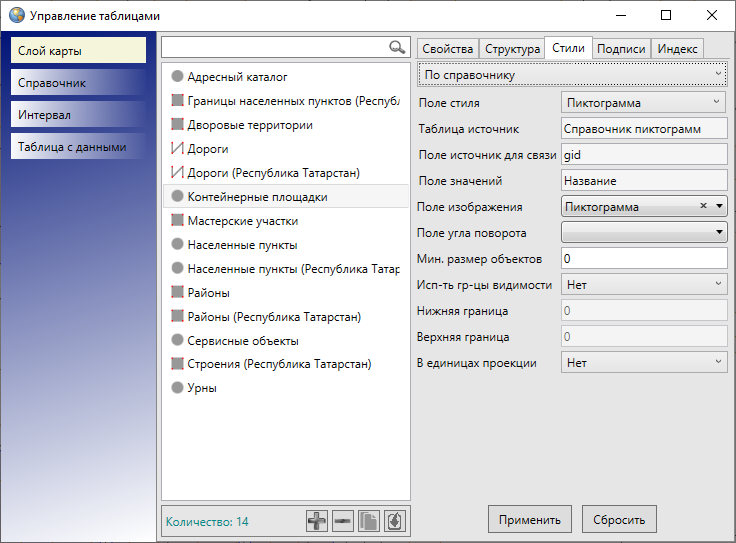Choose Справочник in the left sidebar
The image size is (736, 543).
79,83
